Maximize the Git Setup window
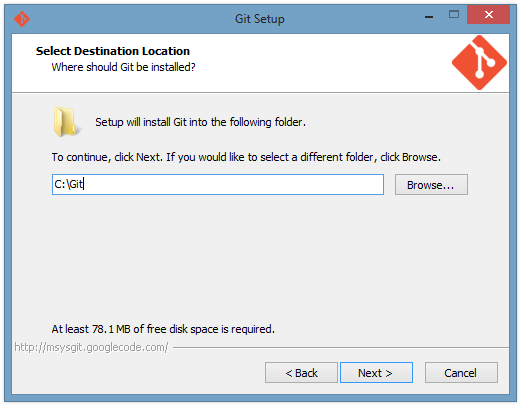Screen dimensions: 521x406 click(454, 15)
